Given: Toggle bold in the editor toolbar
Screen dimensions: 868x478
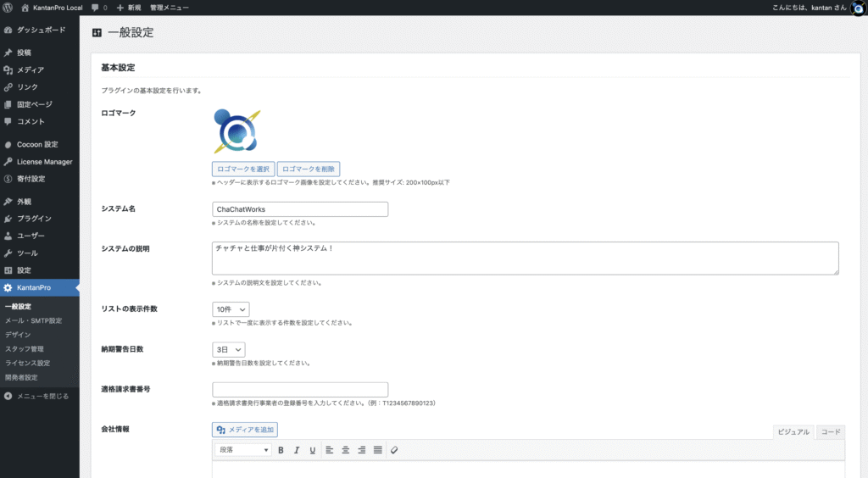Looking at the screenshot, I should click(281, 450).
